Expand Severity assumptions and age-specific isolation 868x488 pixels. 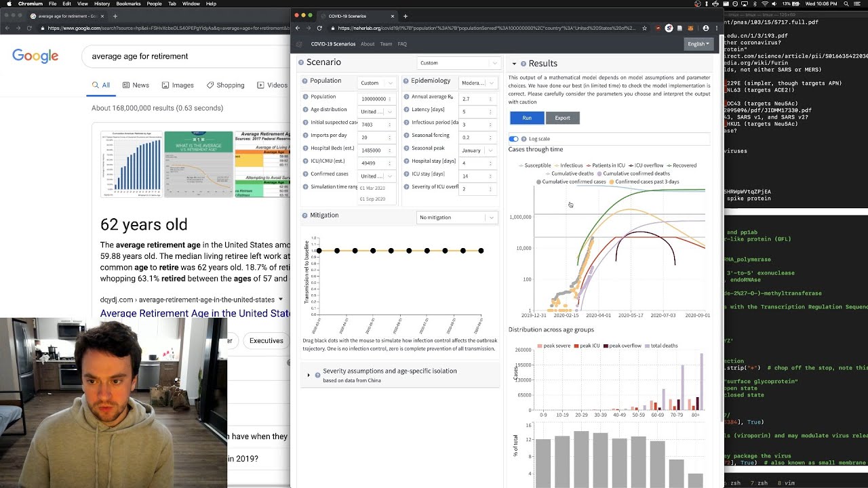tap(309, 375)
